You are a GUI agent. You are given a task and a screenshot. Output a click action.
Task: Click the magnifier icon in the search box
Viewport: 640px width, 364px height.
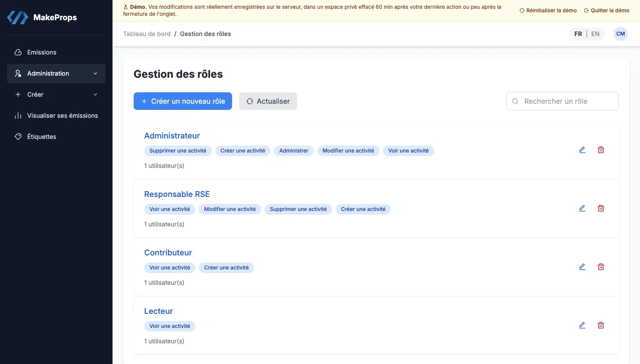(x=515, y=101)
